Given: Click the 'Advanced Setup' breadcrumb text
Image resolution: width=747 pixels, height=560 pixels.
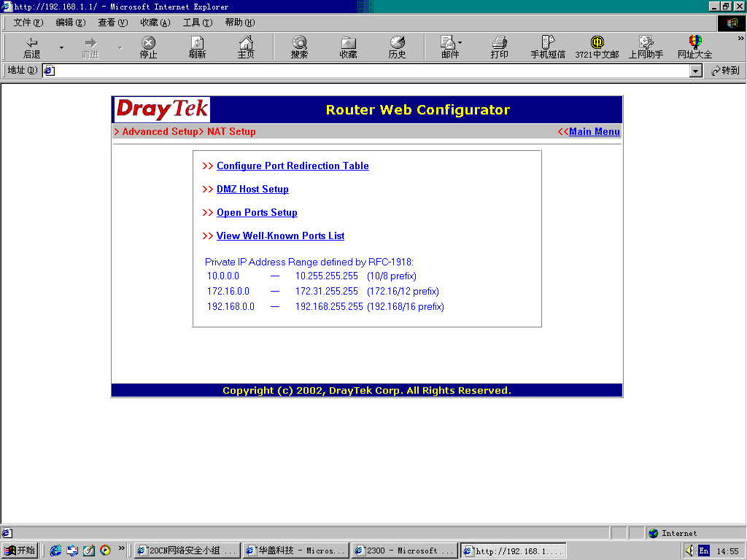Looking at the screenshot, I should coord(160,131).
